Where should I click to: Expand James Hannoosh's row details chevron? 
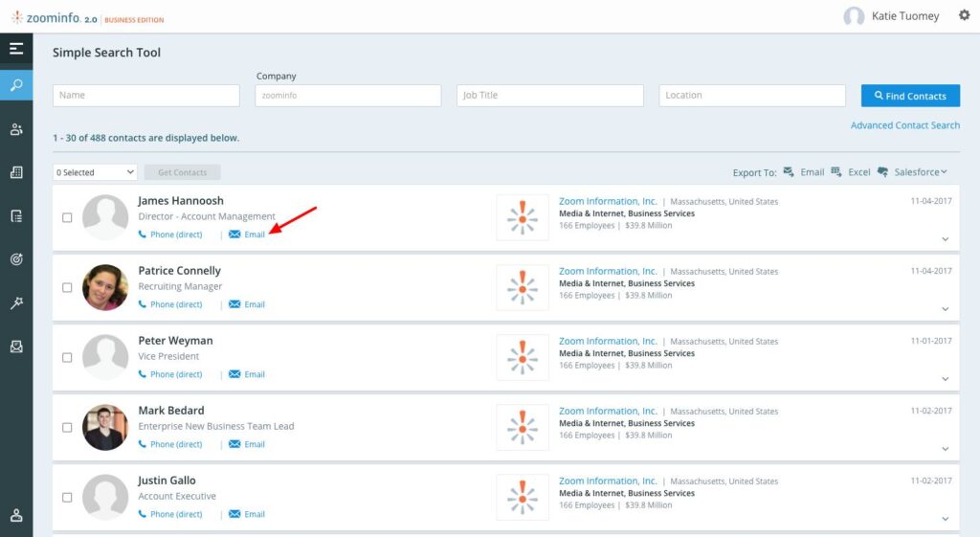[x=945, y=239]
